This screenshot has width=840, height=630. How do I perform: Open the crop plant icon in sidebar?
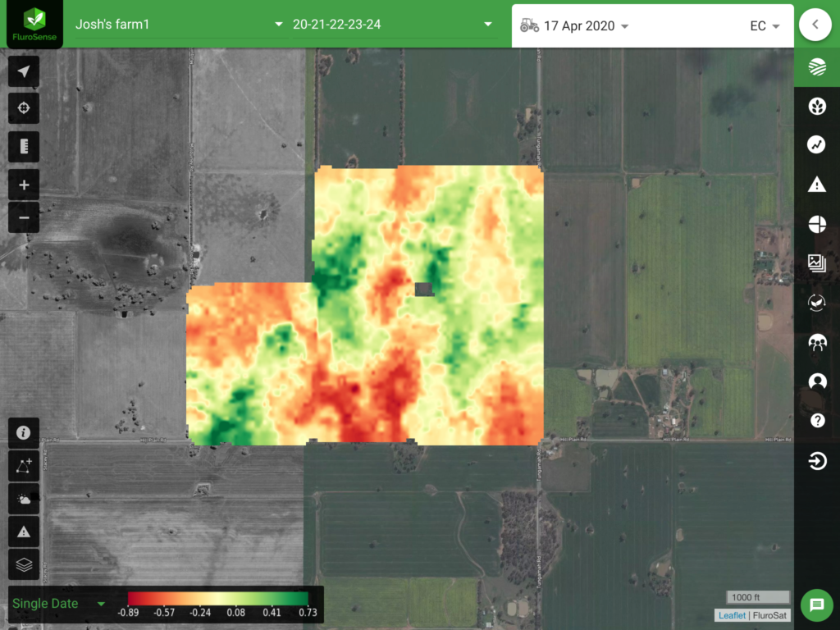point(817,106)
